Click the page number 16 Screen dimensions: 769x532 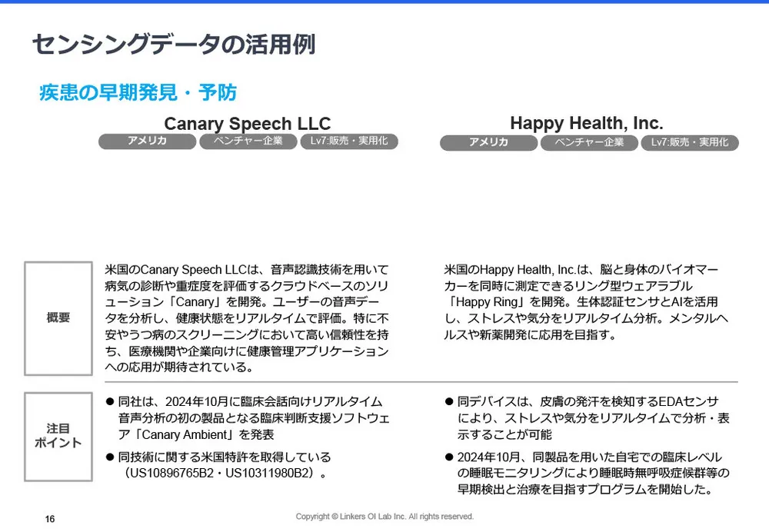tap(50, 519)
